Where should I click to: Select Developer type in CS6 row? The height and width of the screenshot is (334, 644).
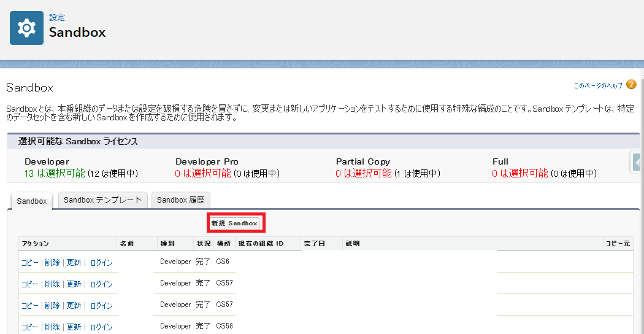pyautogui.click(x=175, y=262)
